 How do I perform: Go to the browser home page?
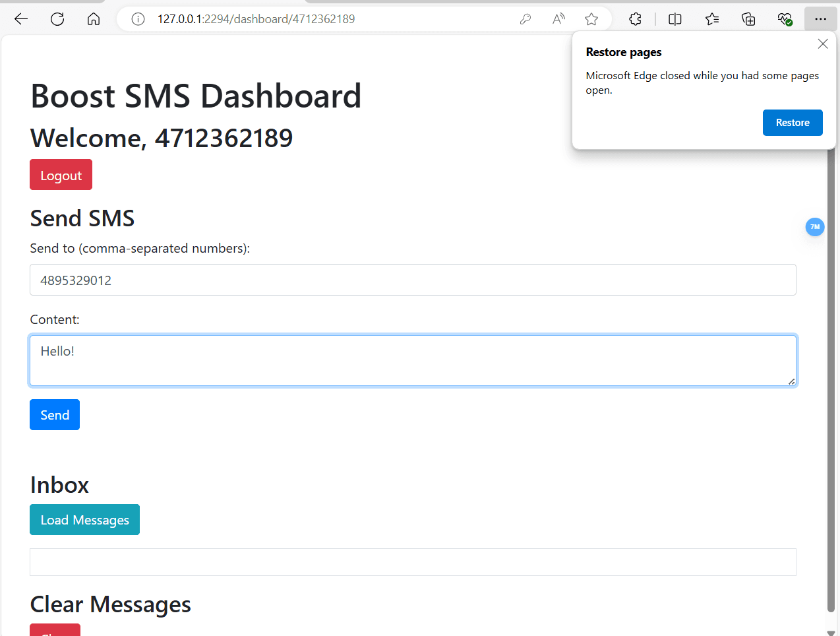[94, 19]
